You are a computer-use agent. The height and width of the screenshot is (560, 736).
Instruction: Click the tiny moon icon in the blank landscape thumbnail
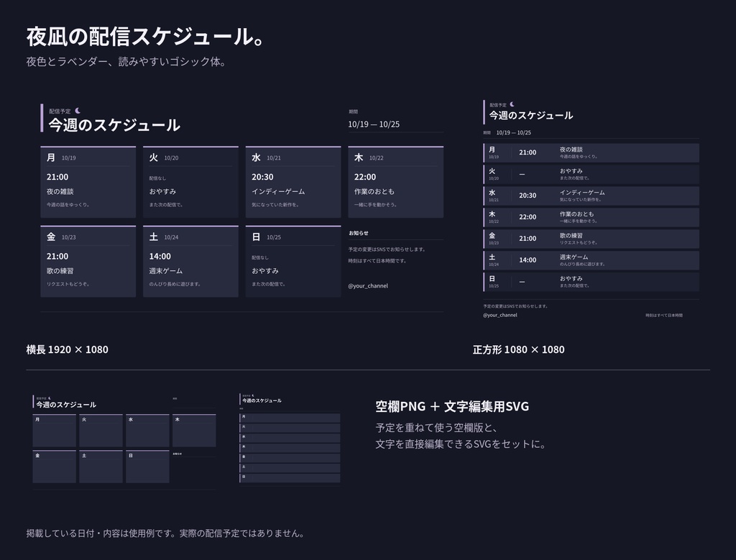[x=50, y=398]
